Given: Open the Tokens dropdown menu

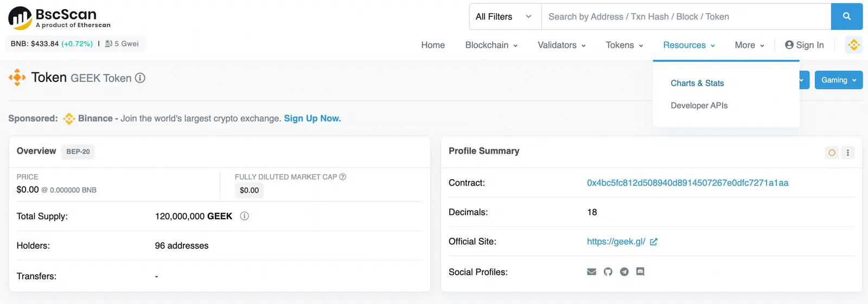Looking at the screenshot, I should [624, 45].
